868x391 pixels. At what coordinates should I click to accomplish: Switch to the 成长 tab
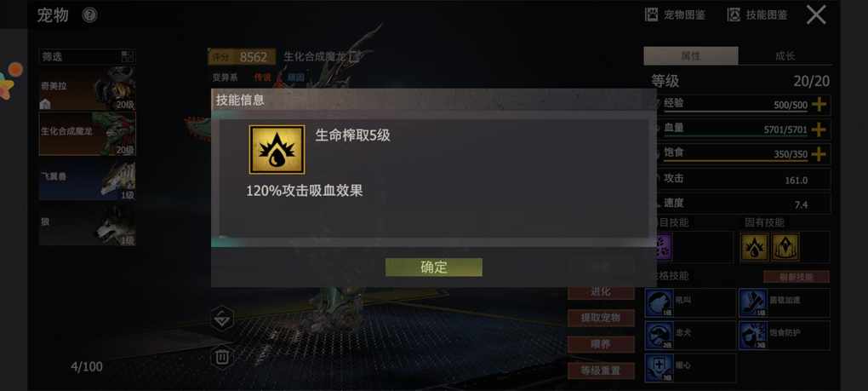[x=785, y=56]
